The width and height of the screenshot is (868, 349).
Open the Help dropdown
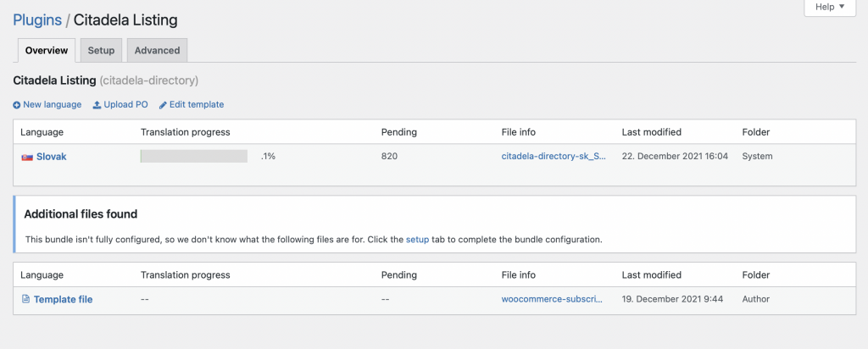click(x=829, y=8)
